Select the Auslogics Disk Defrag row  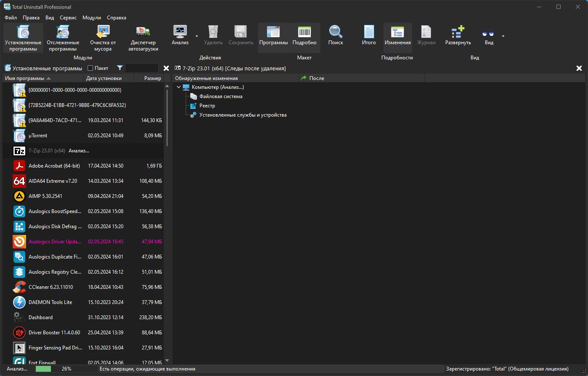tap(83, 227)
